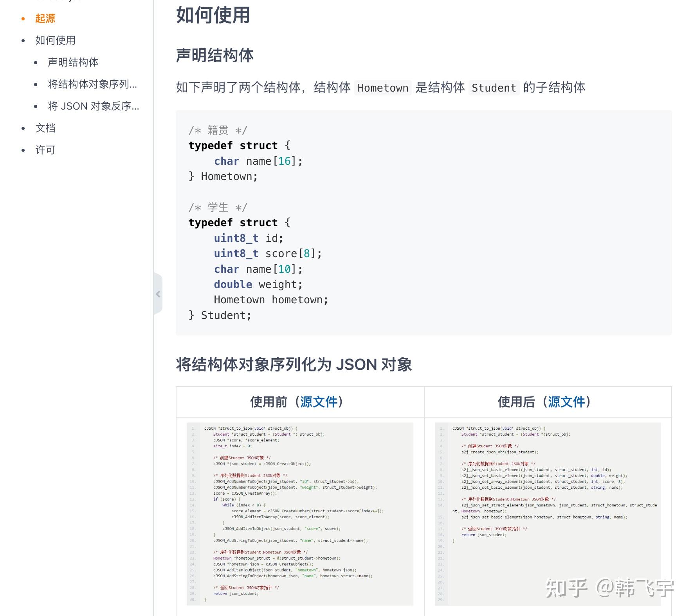
Task: Go to the 文档 section
Action: [46, 128]
